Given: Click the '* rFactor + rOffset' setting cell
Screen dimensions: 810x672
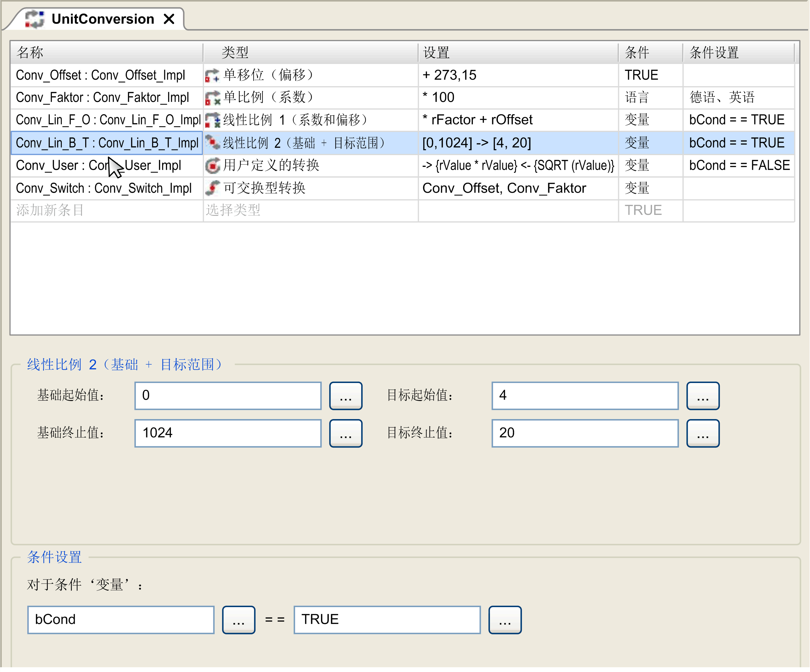Looking at the screenshot, I should pos(518,120).
